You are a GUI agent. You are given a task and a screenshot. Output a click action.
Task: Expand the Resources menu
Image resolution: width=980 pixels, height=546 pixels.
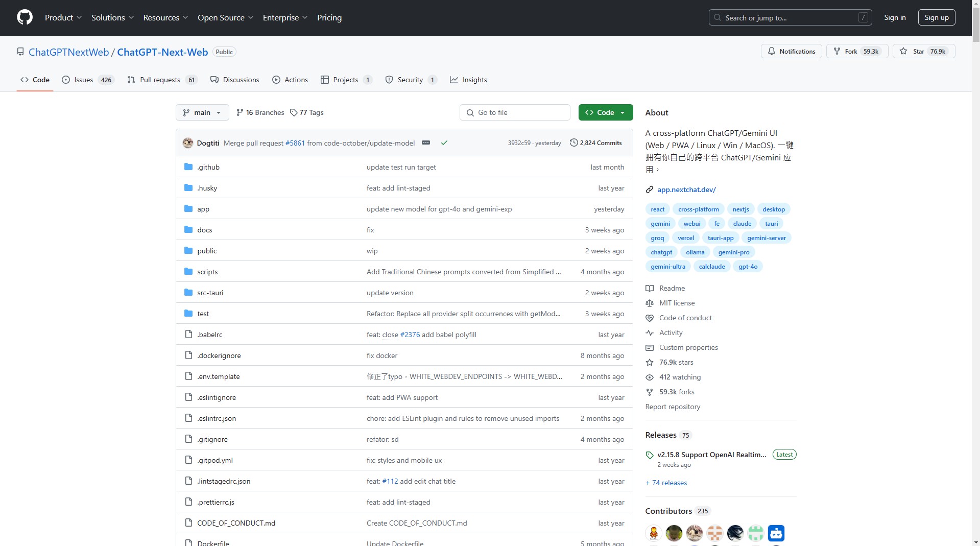pyautogui.click(x=165, y=17)
